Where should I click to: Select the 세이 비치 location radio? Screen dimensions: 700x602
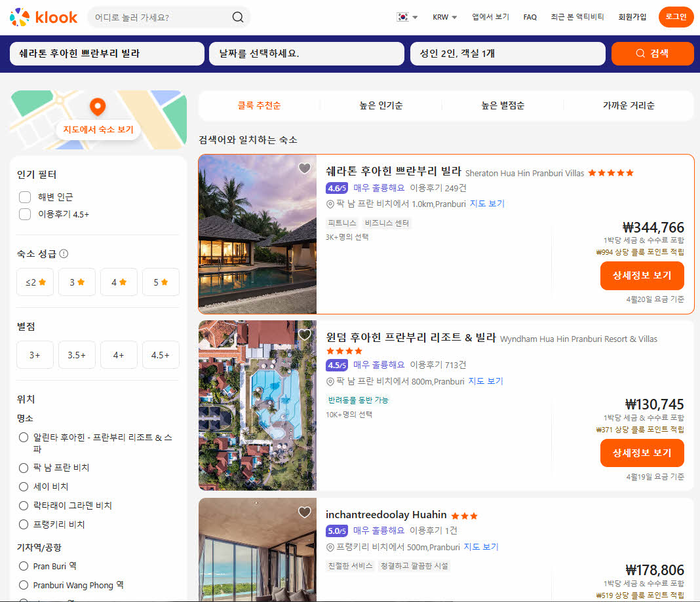[x=24, y=487]
